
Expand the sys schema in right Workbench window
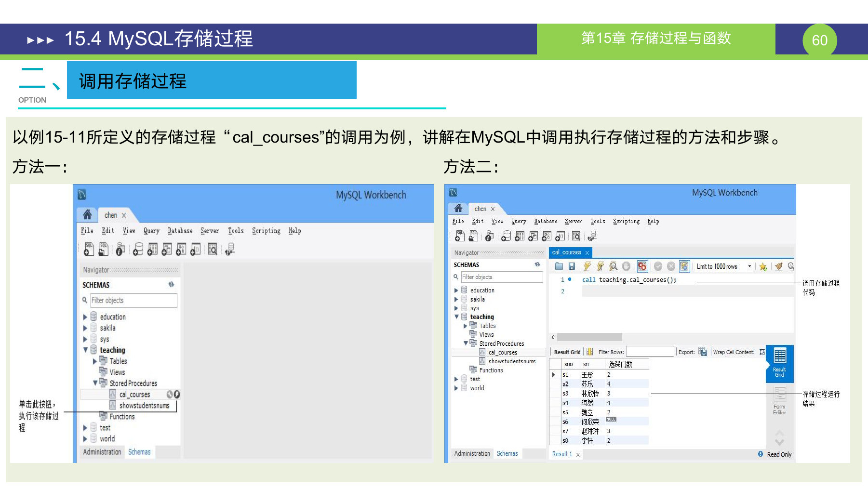(456, 308)
